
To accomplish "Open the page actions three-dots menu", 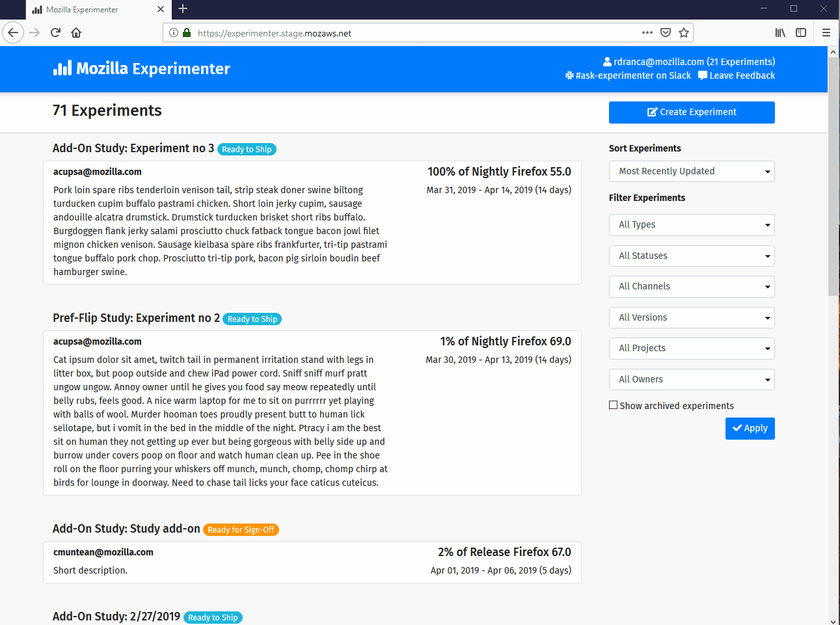I will [647, 33].
